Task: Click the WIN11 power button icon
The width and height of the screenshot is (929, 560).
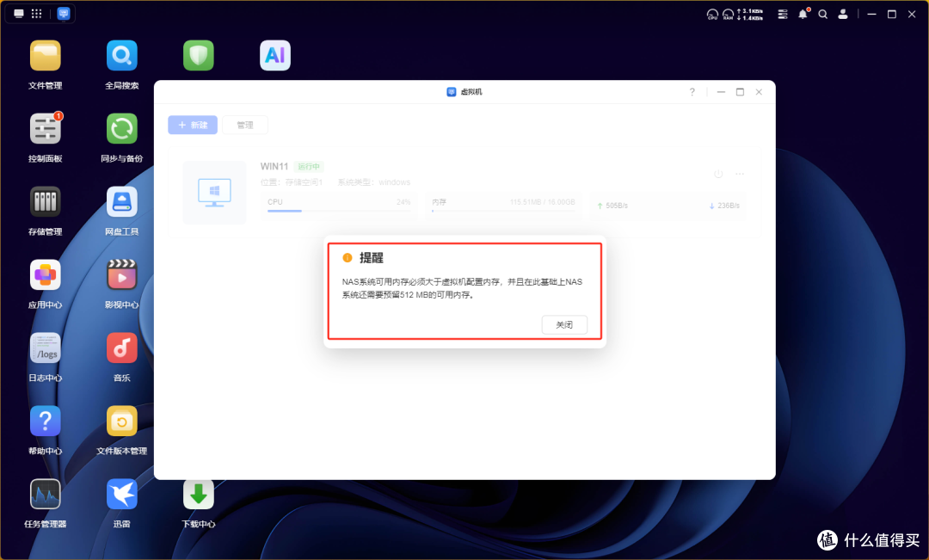Action: [x=718, y=174]
